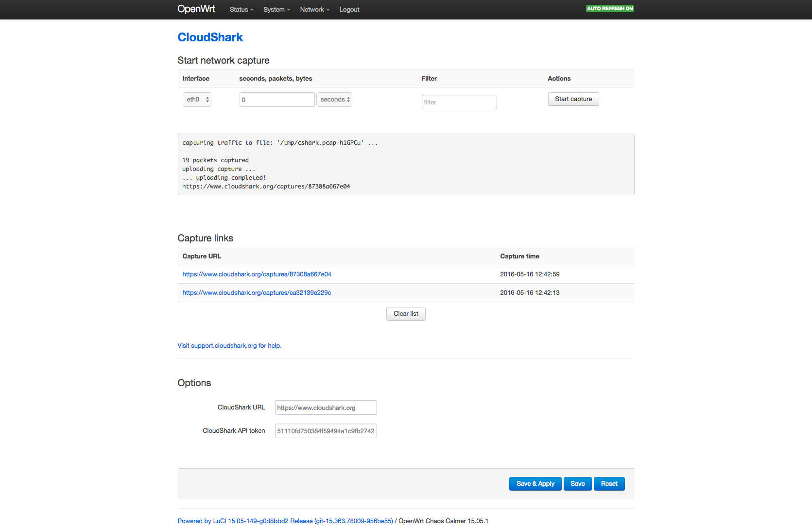The width and height of the screenshot is (812, 528).
Task: Open the seconds unit dropdown
Action: click(334, 100)
